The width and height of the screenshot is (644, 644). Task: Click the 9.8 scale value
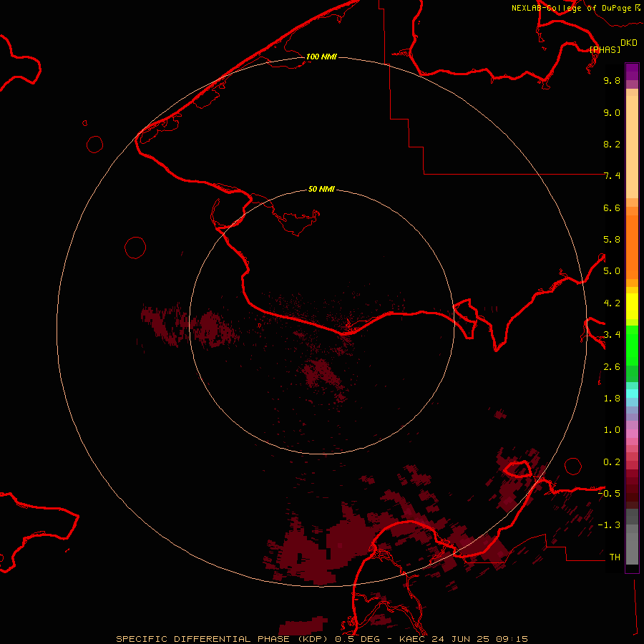(612, 80)
